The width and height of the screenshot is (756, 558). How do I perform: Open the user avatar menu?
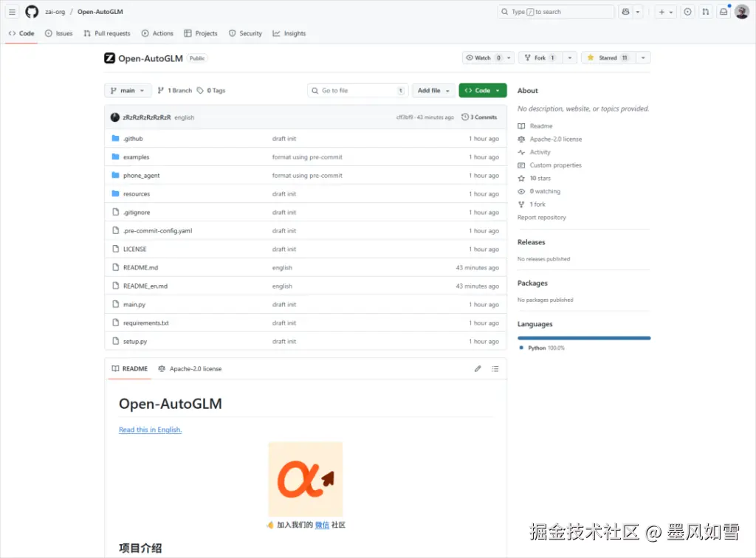(741, 12)
